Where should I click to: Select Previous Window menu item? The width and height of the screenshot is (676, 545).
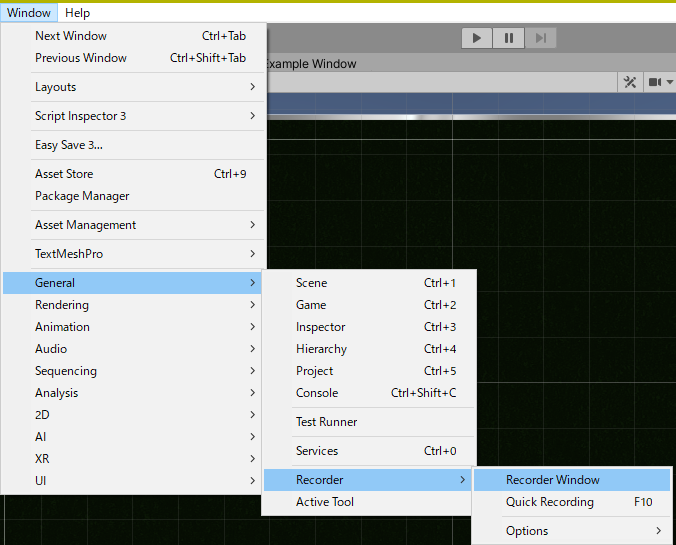pyautogui.click(x=134, y=58)
